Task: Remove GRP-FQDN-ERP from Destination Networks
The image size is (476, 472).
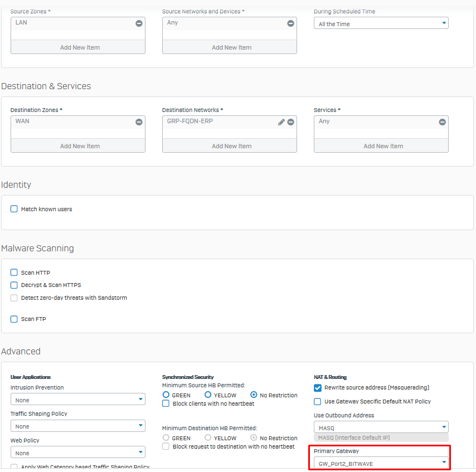Action: [x=290, y=122]
